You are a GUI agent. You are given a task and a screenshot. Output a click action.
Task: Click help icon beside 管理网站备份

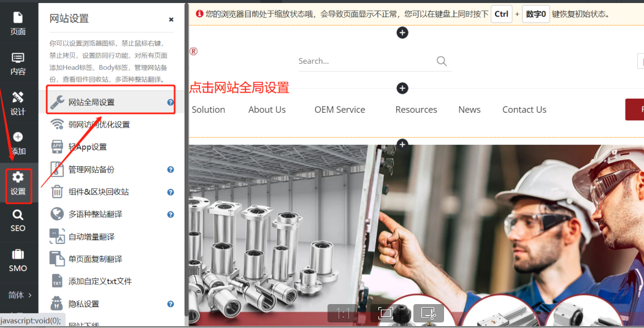[171, 170]
